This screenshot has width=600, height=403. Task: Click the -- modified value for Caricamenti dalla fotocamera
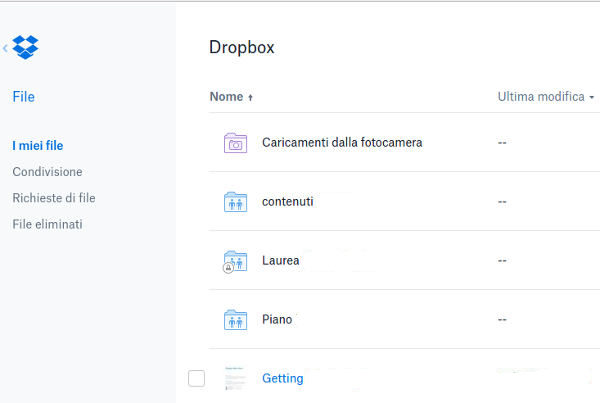pyautogui.click(x=502, y=143)
